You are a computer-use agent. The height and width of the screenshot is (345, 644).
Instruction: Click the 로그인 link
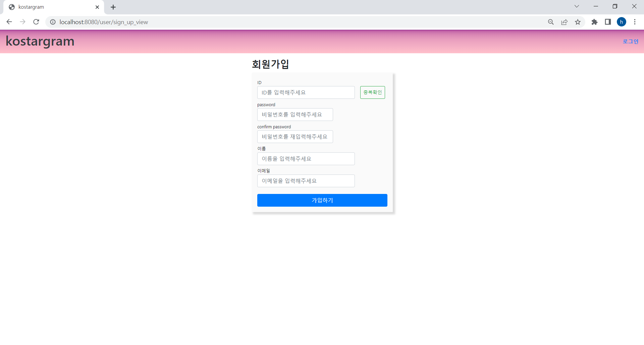click(x=631, y=42)
